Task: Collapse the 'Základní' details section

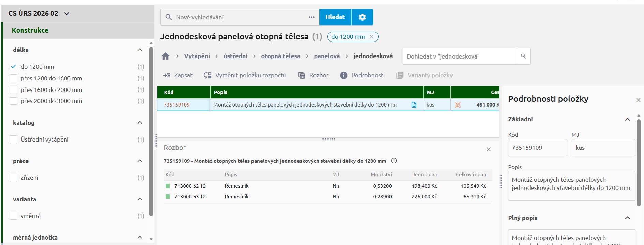Action: (627, 119)
